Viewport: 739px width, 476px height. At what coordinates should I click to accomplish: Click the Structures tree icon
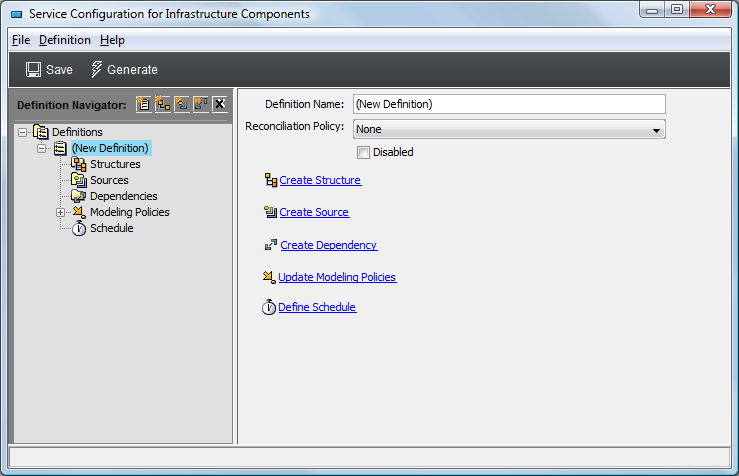tap(79, 164)
